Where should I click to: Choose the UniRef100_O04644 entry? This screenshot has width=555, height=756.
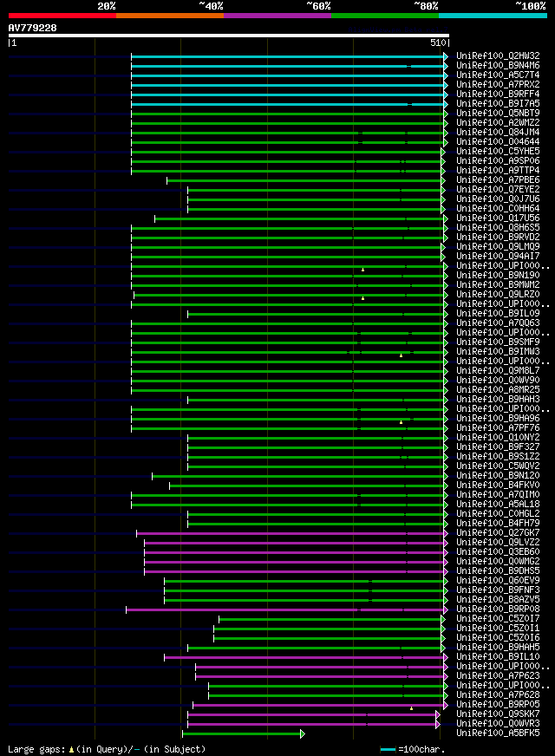tap(498, 142)
